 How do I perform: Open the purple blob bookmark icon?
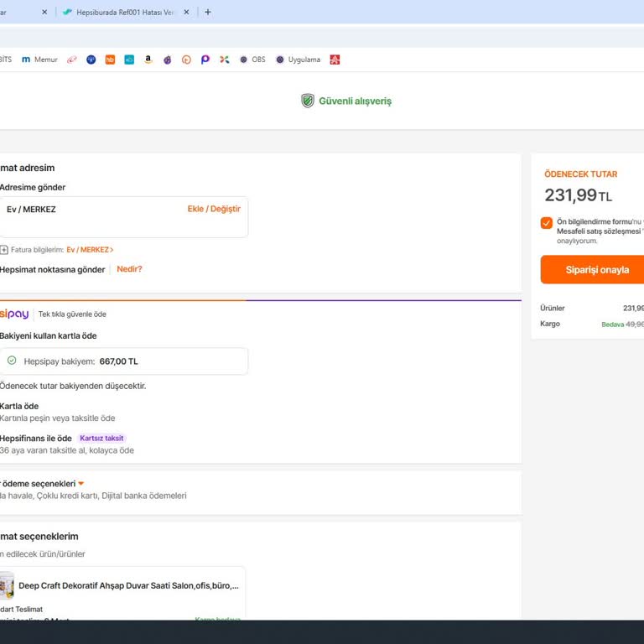point(168,60)
